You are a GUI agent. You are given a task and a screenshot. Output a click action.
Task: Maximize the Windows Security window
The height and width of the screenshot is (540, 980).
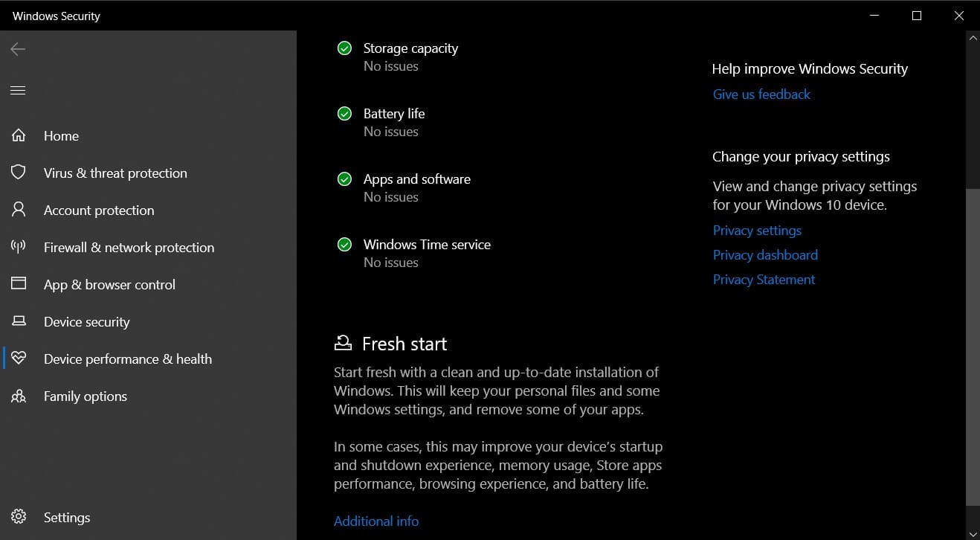(917, 16)
